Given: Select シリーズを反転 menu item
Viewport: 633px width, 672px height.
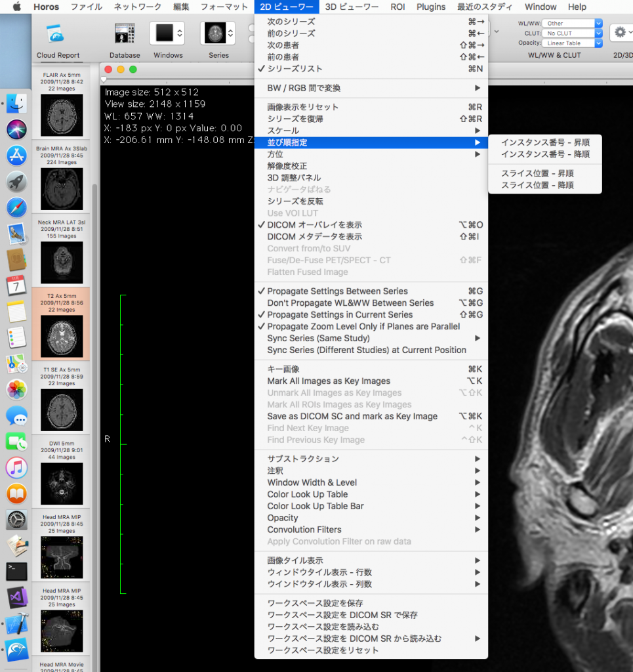Looking at the screenshot, I should (371, 201).
